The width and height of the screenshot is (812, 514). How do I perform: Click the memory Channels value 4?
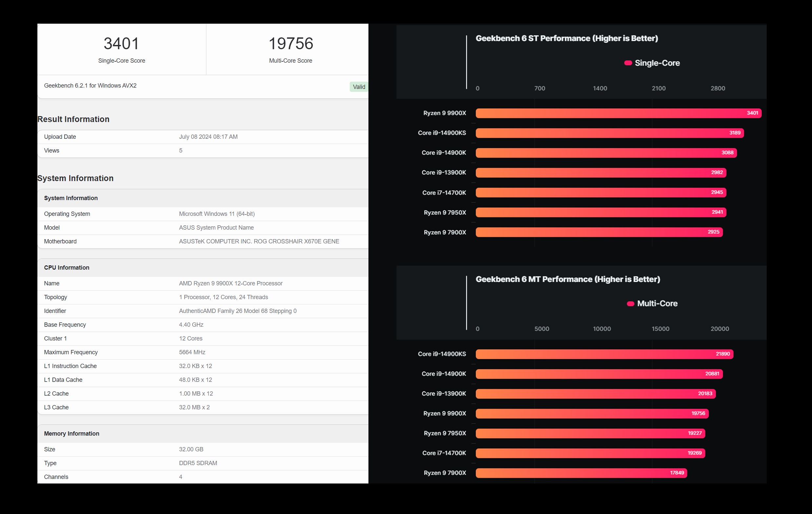pos(181,477)
